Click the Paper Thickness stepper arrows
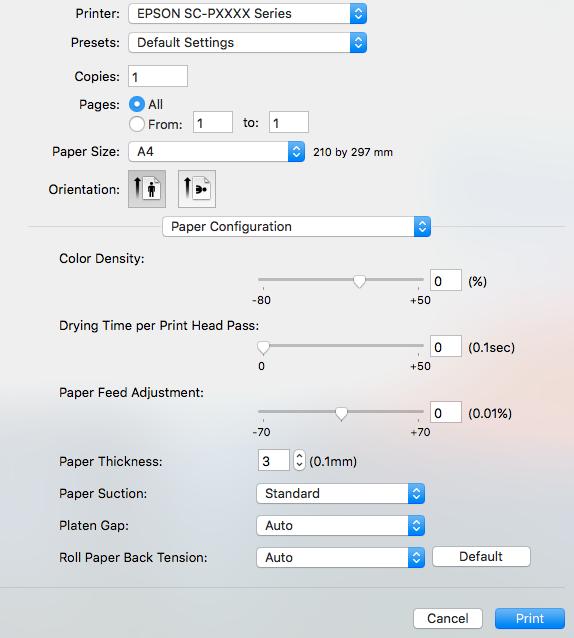The width and height of the screenshot is (574, 638). click(x=299, y=460)
